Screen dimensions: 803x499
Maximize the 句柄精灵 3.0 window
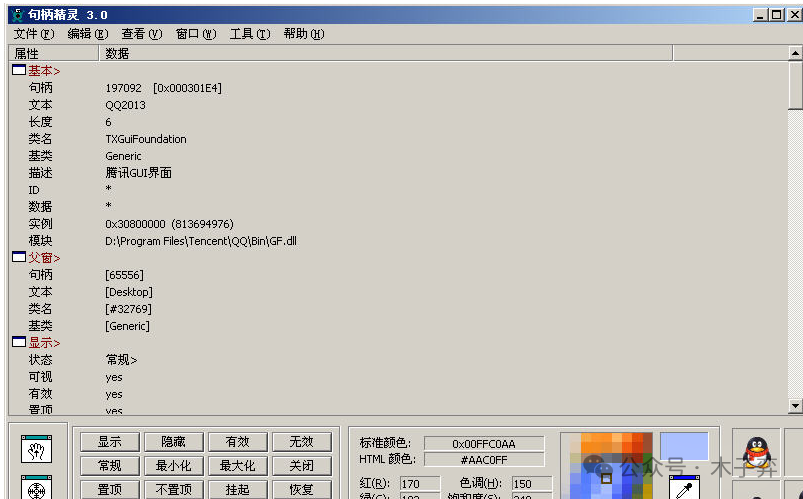pyautogui.click(x=776, y=15)
